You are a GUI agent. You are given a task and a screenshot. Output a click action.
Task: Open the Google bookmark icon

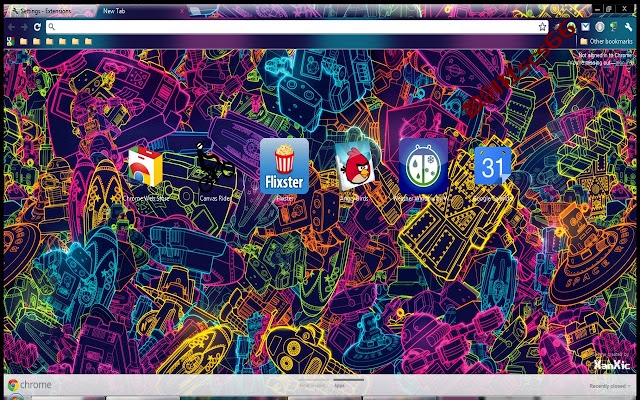tap(11, 41)
